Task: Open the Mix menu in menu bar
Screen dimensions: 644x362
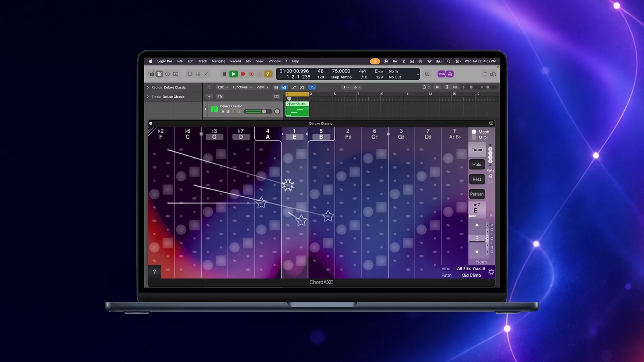Action: pos(249,62)
